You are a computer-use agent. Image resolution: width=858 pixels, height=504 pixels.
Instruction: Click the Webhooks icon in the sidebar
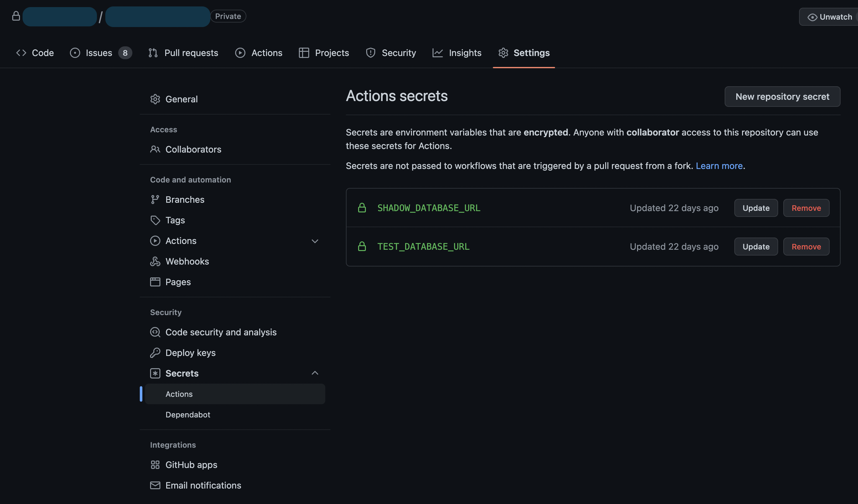pos(155,261)
